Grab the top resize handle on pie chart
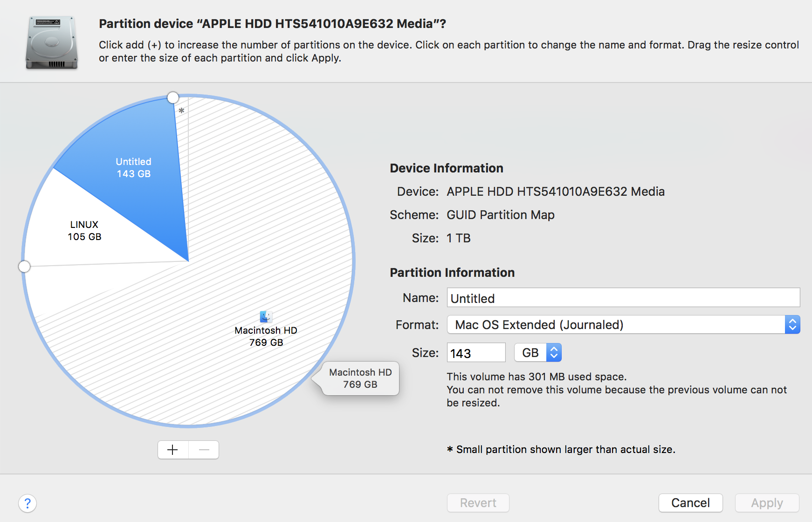 173,97
